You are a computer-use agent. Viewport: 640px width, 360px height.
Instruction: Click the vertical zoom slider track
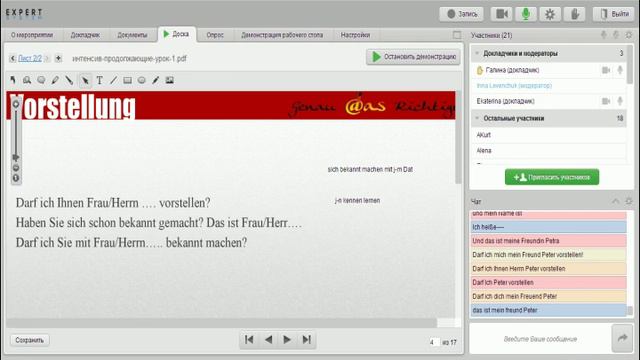16,132
